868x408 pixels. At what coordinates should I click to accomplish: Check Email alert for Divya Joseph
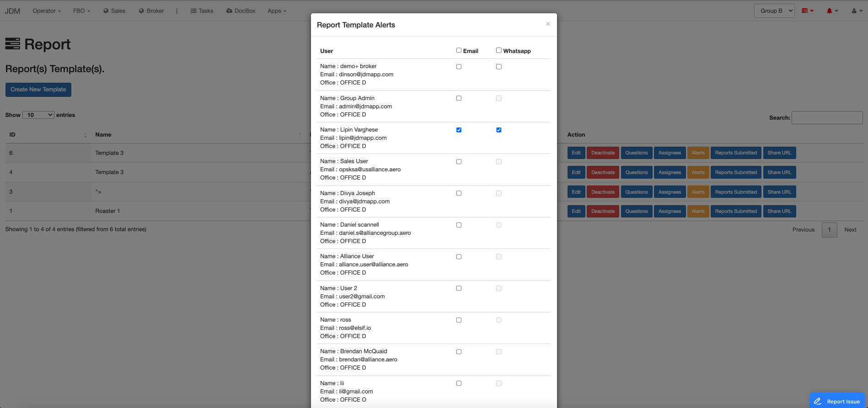[x=459, y=193]
